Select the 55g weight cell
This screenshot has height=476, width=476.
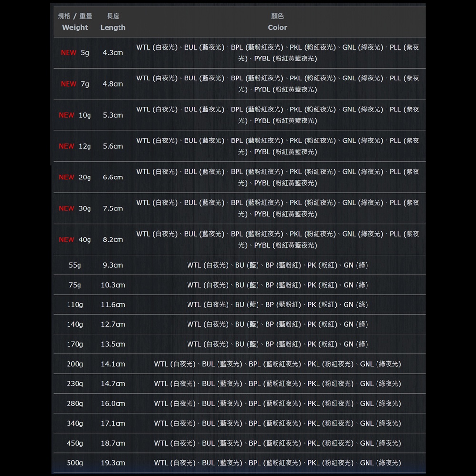pos(75,265)
